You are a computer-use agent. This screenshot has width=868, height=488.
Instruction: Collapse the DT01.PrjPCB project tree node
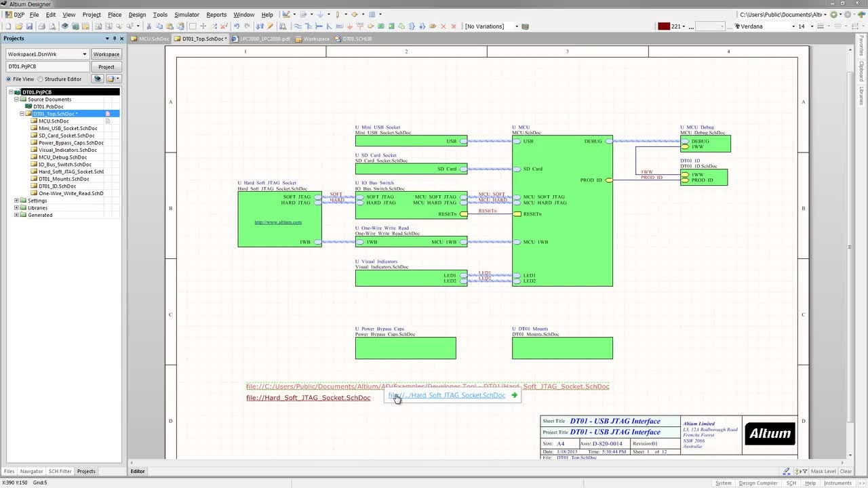pyautogui.click(x=11, y=92)
